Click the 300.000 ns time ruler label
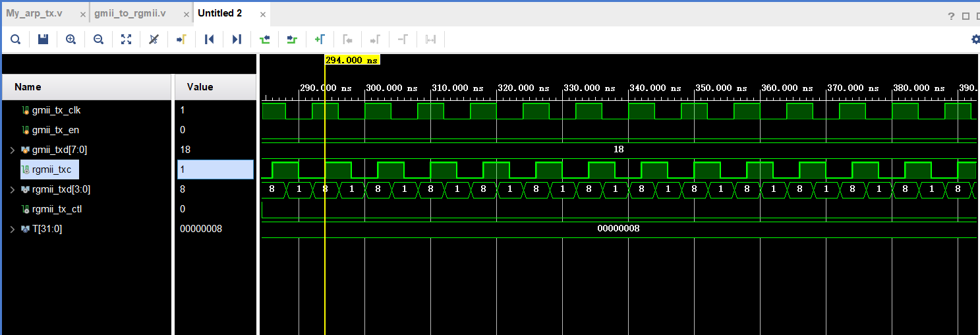Image resolution: width=980 pixels, height=335 pixels. click(x=391, y=88)
